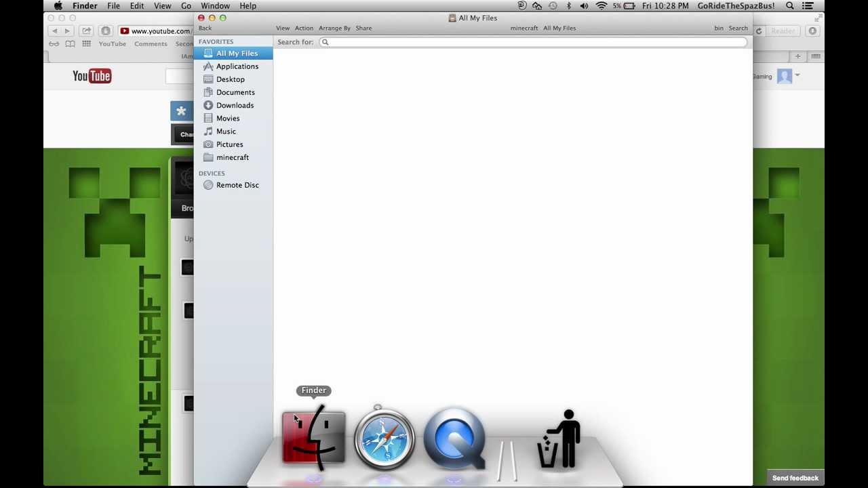Open the Window menu
The image size is (868, 488).
pos(215,6)
